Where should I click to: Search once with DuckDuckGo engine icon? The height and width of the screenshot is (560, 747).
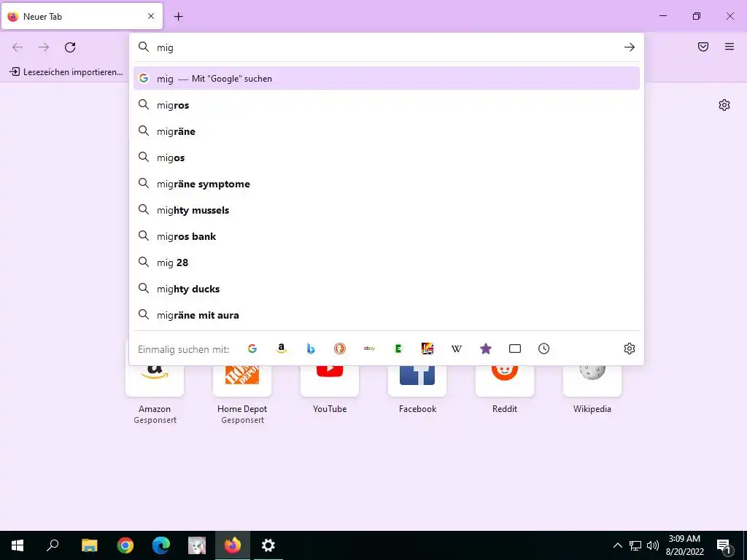click(340, 349)
